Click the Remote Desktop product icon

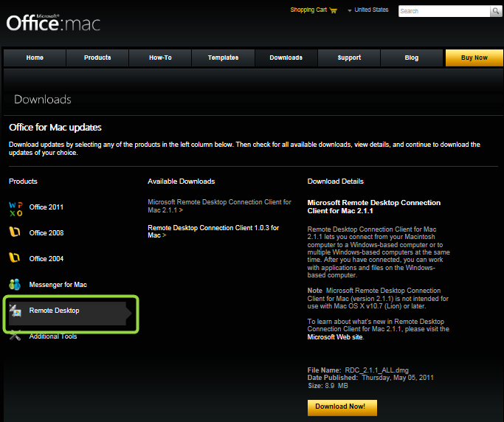pos(15,311)
